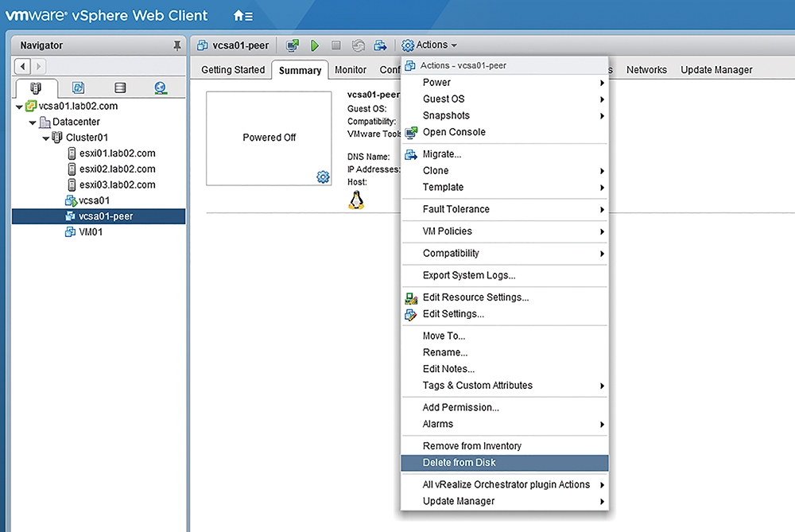Collapse the Cluster01 tree node
The width and height of the screenshot is (795, 532).
coord(46,138)
